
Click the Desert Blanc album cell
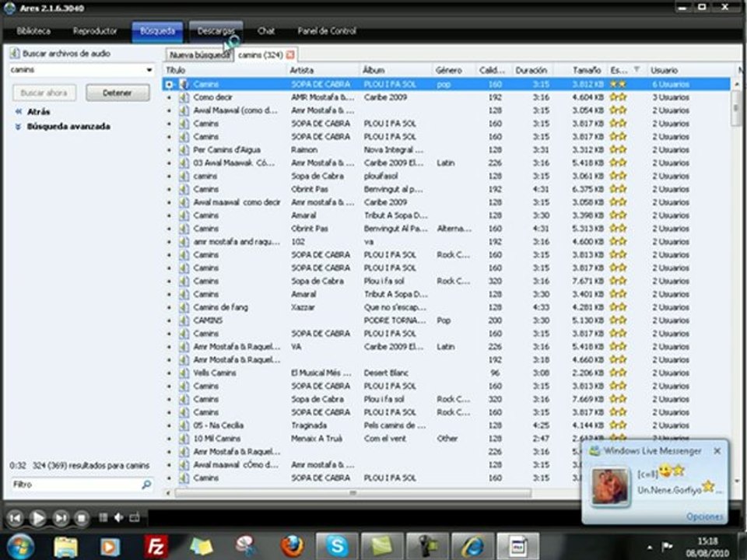[386, 373]
